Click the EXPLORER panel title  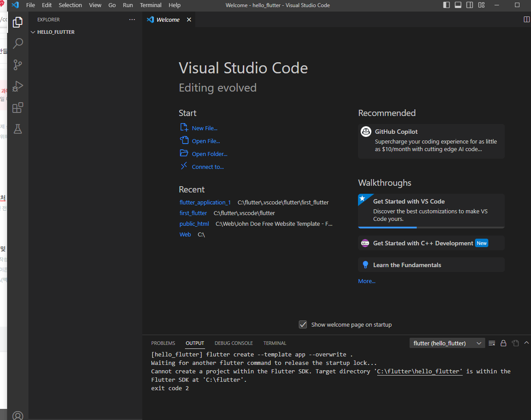pos(48,20)
